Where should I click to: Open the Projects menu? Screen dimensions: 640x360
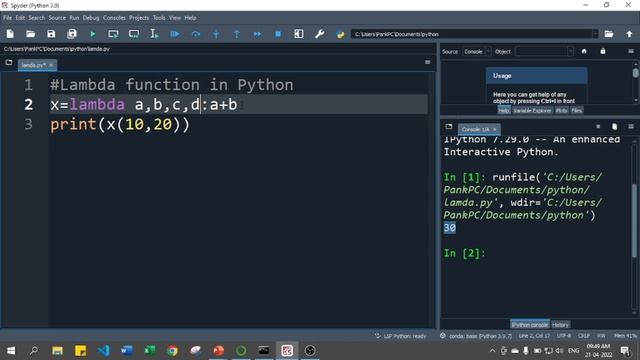(139, 18)
